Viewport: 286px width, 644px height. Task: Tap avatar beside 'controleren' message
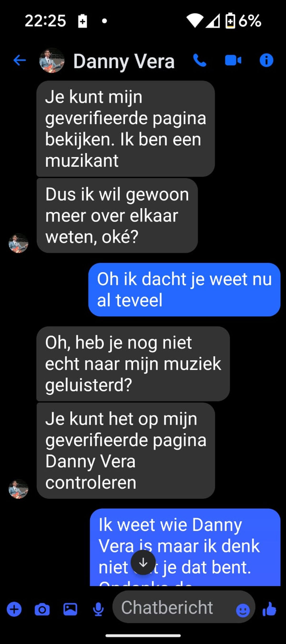(18, 489)
